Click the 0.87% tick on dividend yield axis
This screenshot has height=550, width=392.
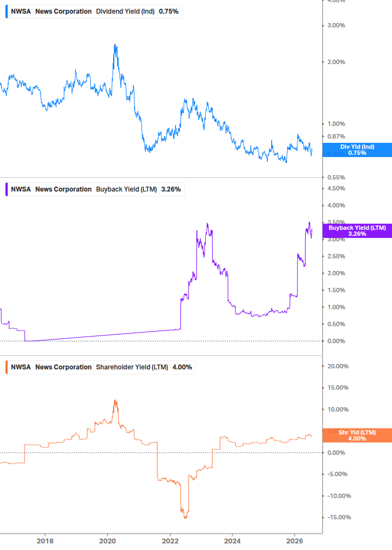coord(336,136)
